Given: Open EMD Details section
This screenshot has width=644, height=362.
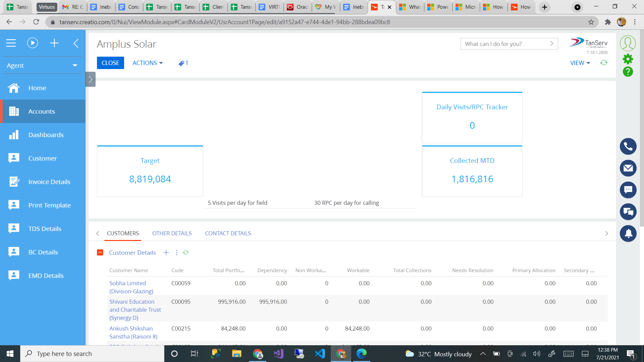Looking at the screenshot, I should pos(43,276).
